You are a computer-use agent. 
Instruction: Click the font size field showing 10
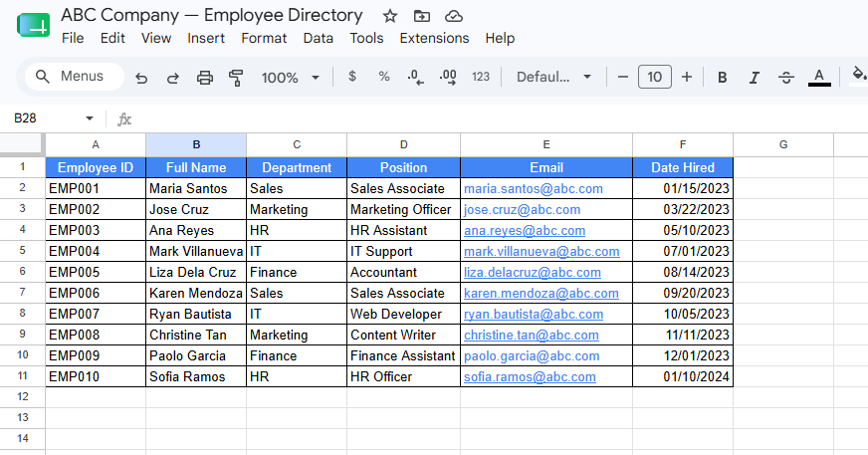point(654,77)
